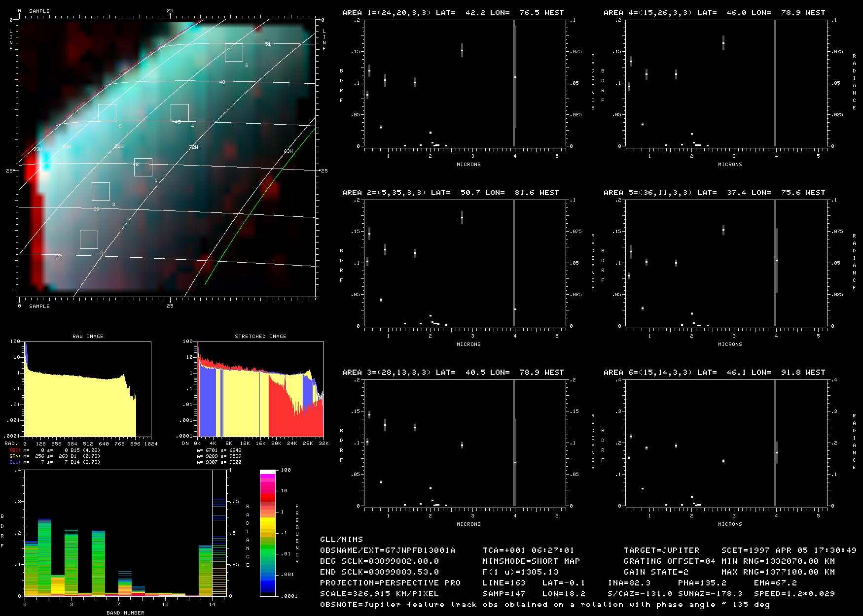Screen dimensions: 863x616
Task: Click the area box labeled 6 on image
Action: (x=107, y=113)
